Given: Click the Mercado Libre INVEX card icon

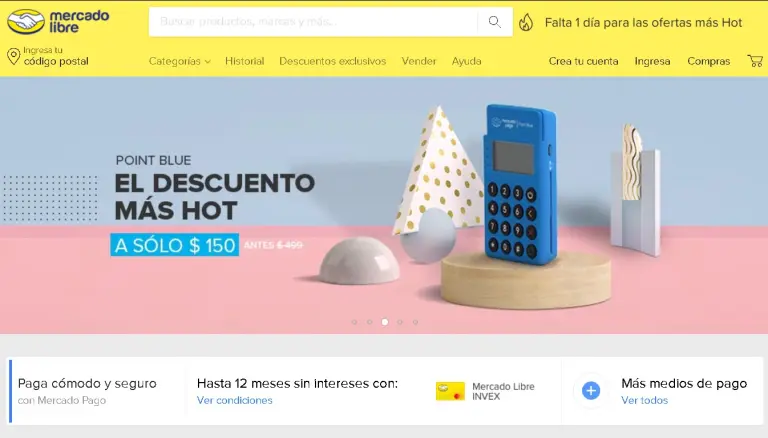Looking at the screenshot, I should coord(450,391).
